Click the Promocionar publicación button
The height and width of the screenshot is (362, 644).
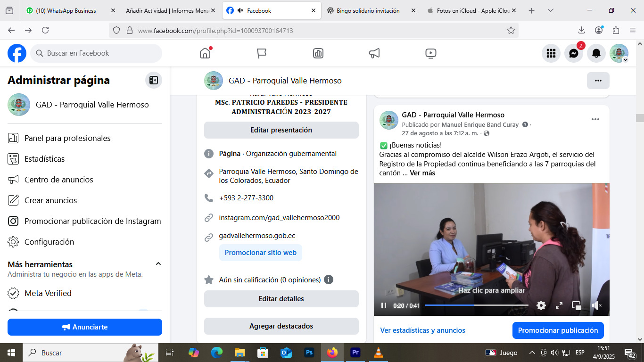click(558, 330)
